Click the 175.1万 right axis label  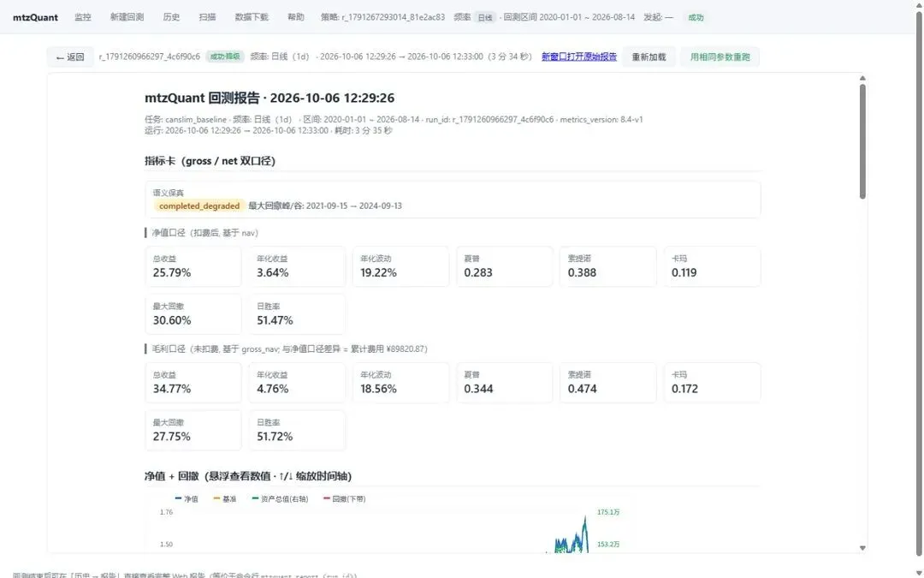(x=608, y=512)
